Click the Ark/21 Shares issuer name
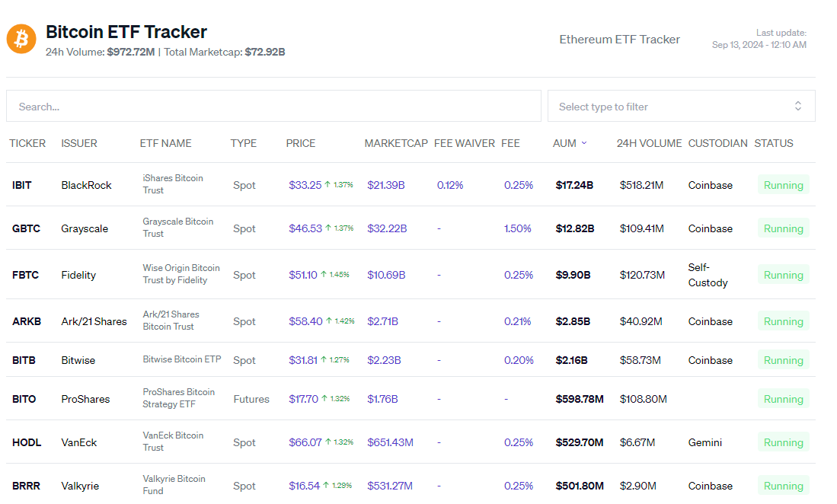This screenshot has height=504, width=837. [x=94, y=321]
